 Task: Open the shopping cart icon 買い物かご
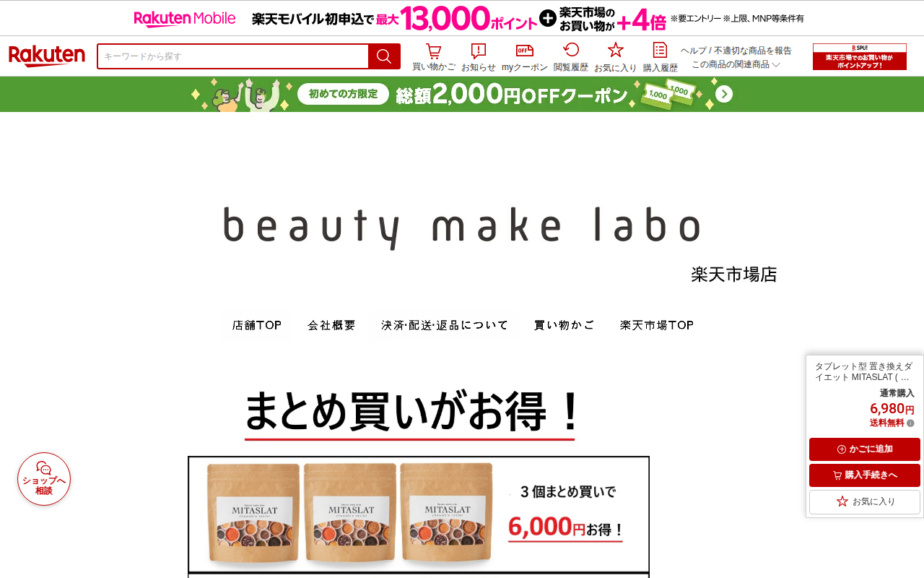point(433,58)
